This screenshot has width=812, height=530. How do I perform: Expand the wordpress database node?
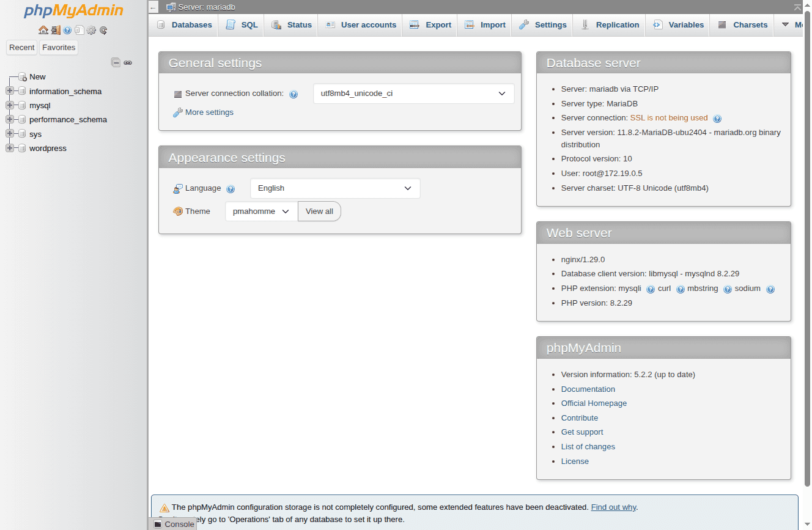pos(9,149)
